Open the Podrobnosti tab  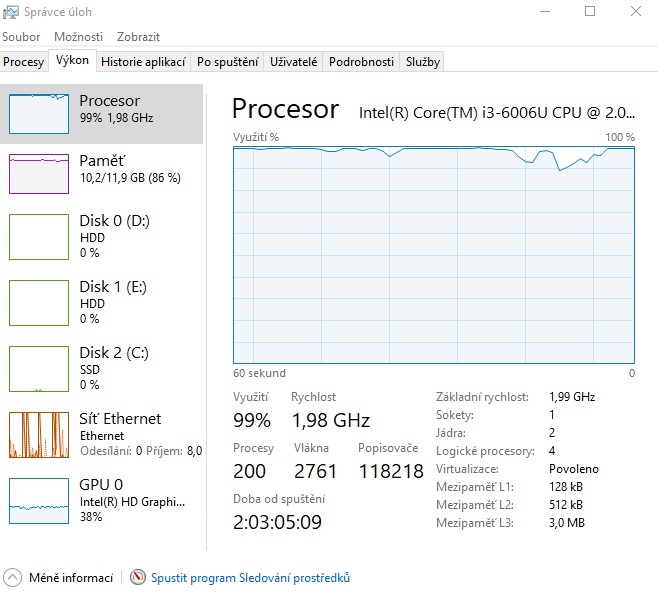pos(361,62)
